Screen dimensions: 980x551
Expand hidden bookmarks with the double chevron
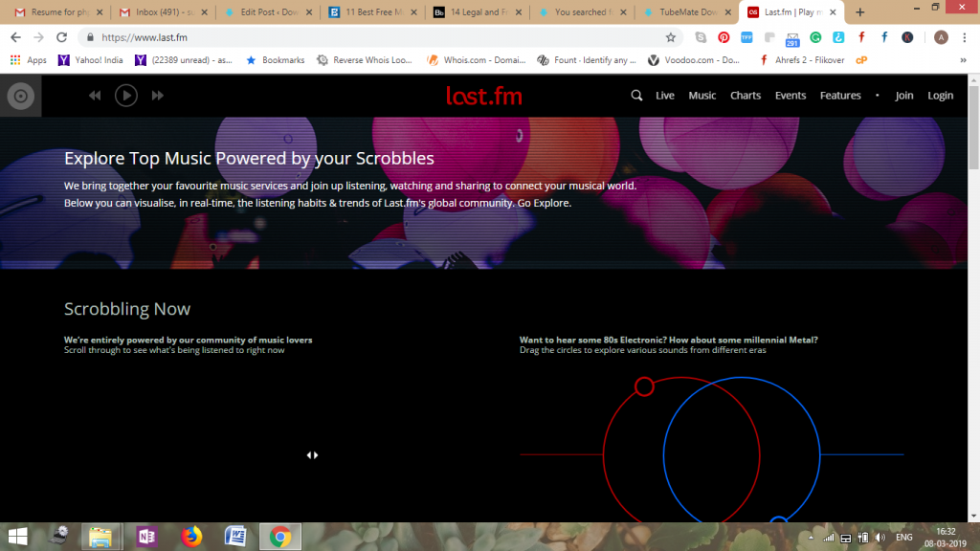[963, 60]
